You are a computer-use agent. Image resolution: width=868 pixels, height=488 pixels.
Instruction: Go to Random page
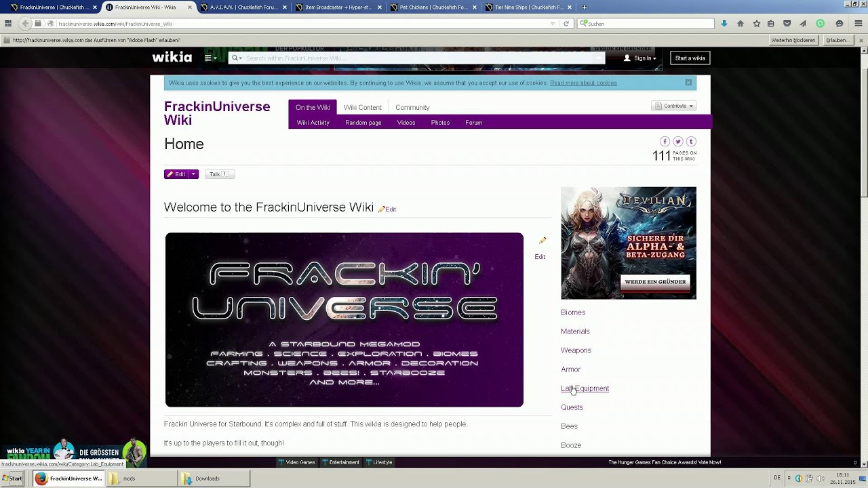point(363,123)
